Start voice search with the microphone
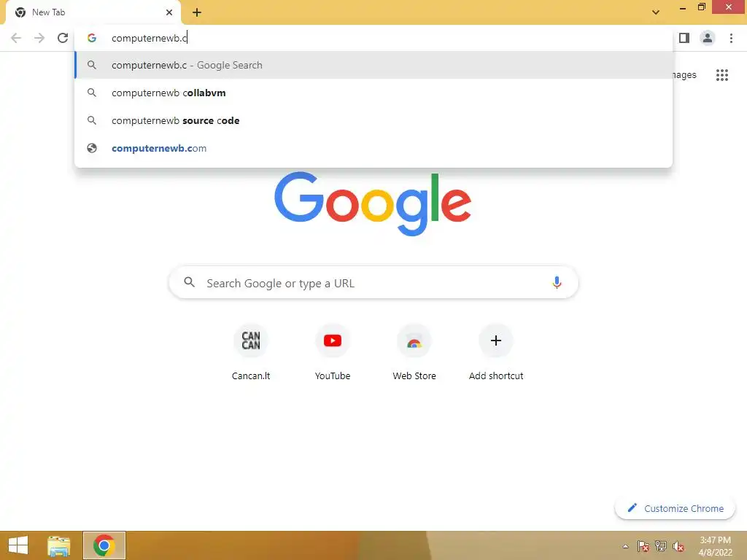 pyautogui.click(x=557, y=282)
